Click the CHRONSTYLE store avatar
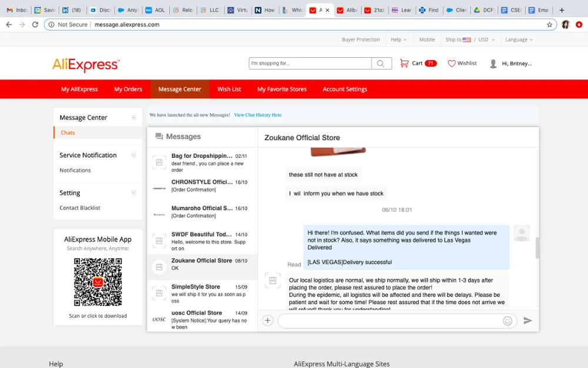588x368 pixels. (159, 188)
